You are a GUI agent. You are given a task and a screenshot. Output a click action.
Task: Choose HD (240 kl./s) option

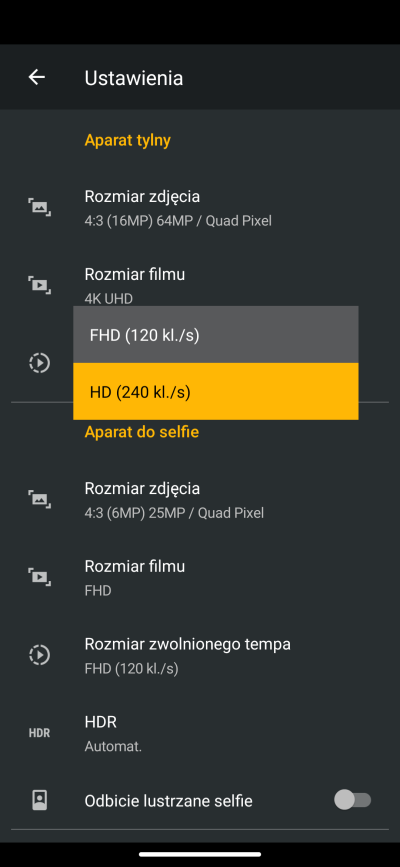tap(216, 391)
